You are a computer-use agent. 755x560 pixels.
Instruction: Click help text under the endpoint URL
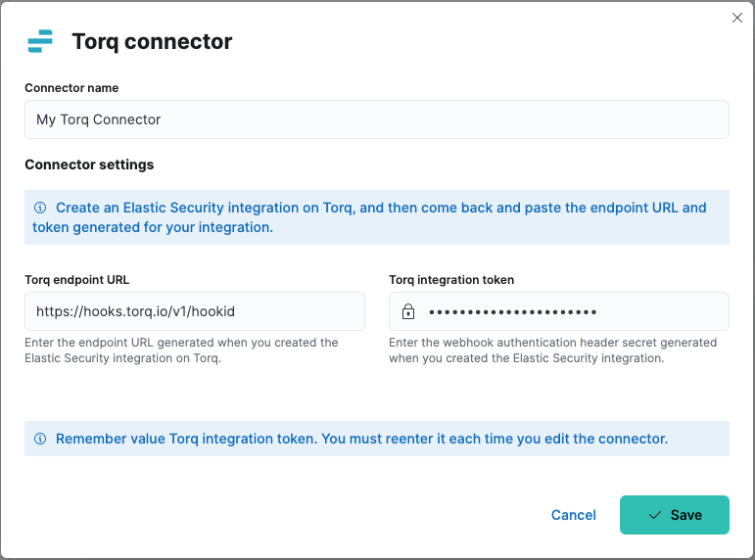click(181, 350)
